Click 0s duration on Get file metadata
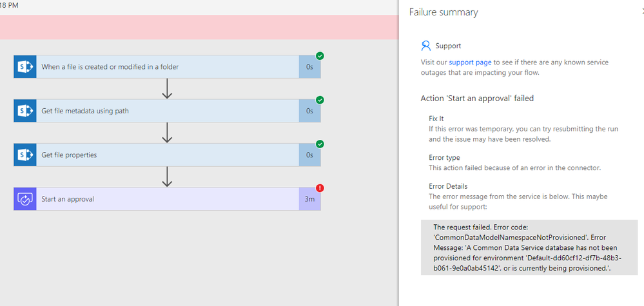This screenshot has height=306, width=644. [309, 111]
